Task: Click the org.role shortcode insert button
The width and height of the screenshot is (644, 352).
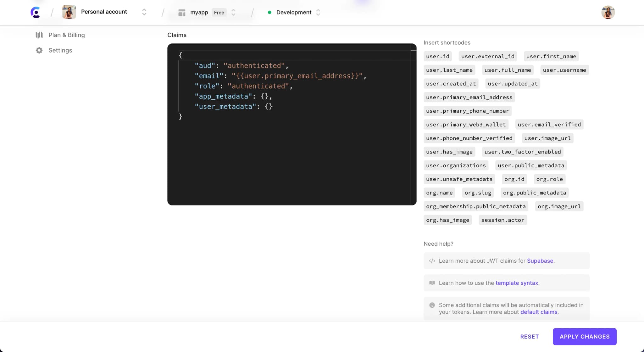Action: point(549,179)
